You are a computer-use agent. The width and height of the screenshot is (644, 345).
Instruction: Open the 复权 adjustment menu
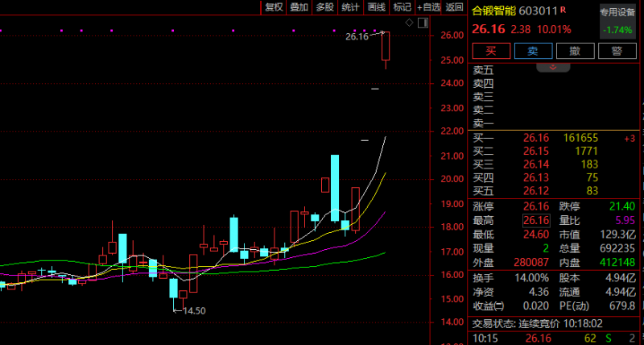[274, 7]
